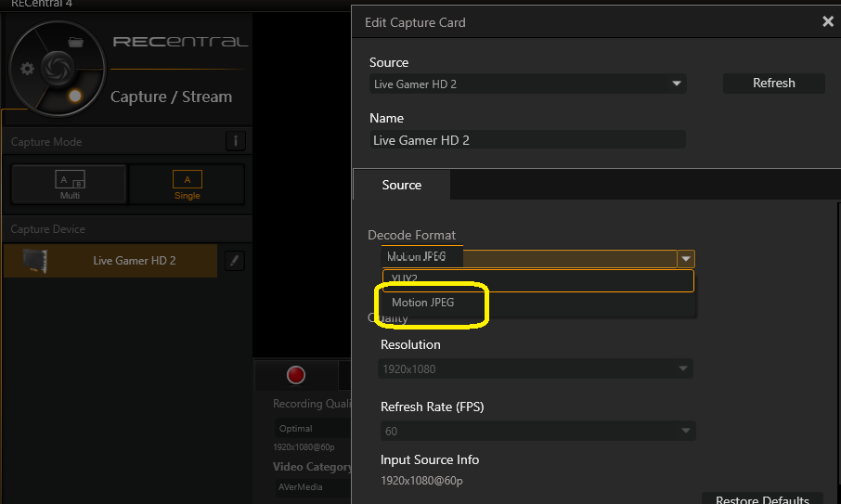The width and height of the screenshot is (841, 504).
Task: Select the Capture/Stream orange dot on dial
Action: 75,96
